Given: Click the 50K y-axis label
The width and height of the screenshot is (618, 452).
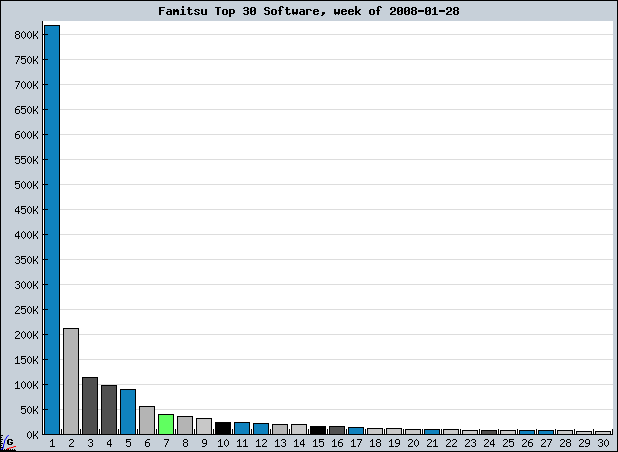Looking at the screenshot, I should coord(30,410).
